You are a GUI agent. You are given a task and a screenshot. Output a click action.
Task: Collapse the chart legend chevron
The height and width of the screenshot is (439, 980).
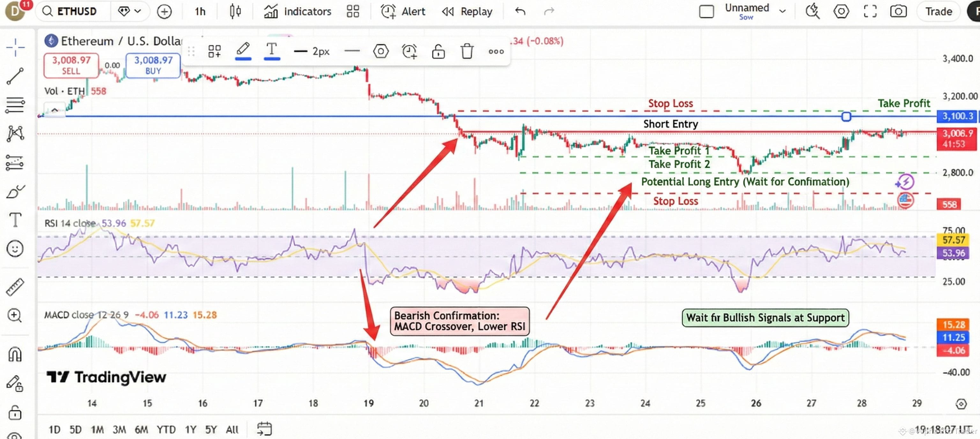click(55, 110)
